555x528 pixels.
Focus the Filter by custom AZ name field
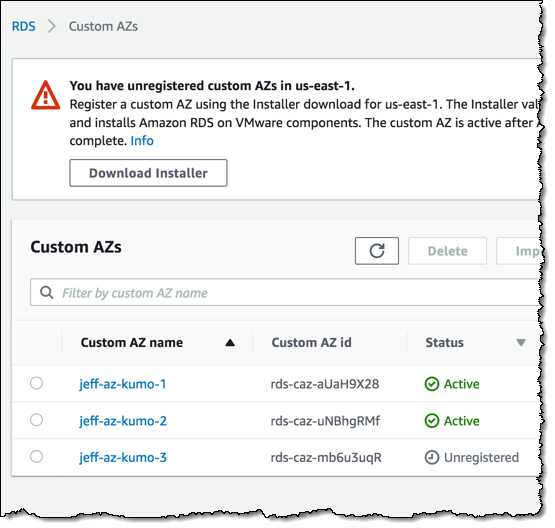click(285, 292)
